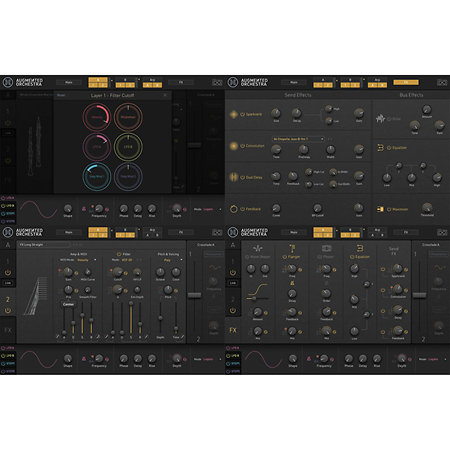450x450 pixels.
Task: Click the Convolution reverb icon in Send Effects
Action: tap(234, 146)
